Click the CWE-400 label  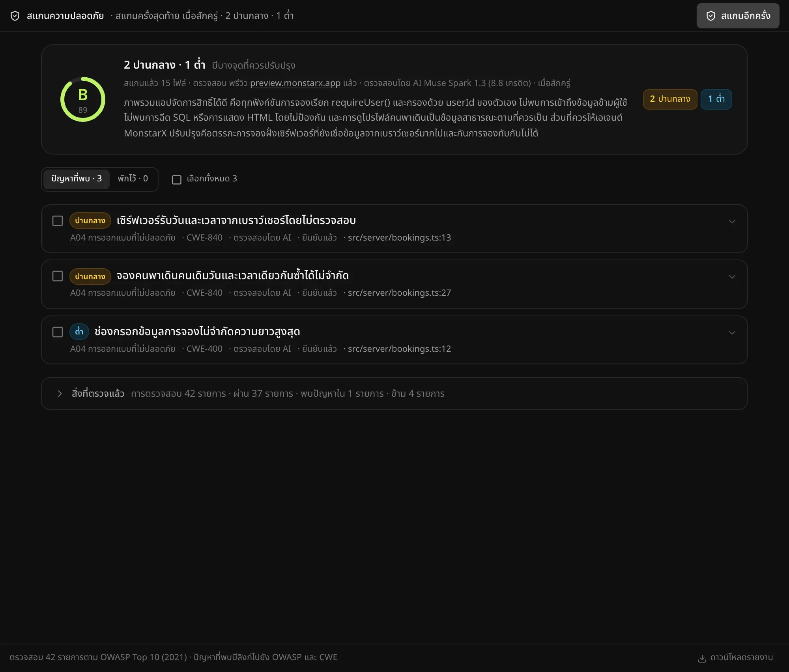(x=204, y=349)
